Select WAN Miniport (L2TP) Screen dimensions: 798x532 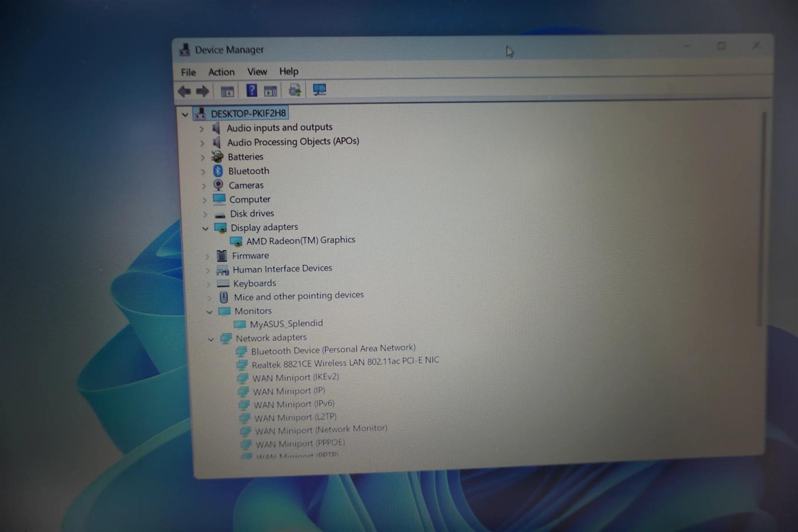[x=295, y=417]
